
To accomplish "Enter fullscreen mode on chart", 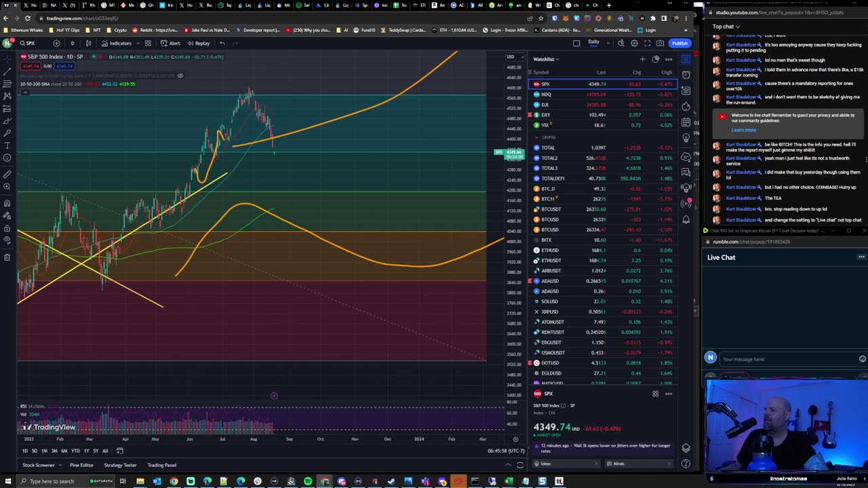I will [x=647, y=43].
